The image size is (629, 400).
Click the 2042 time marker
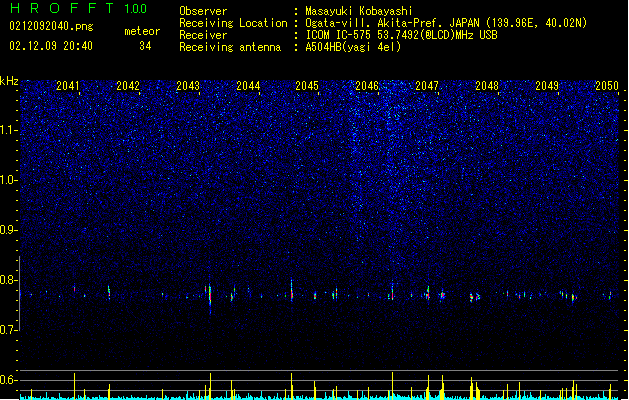[x=128, y=86]
